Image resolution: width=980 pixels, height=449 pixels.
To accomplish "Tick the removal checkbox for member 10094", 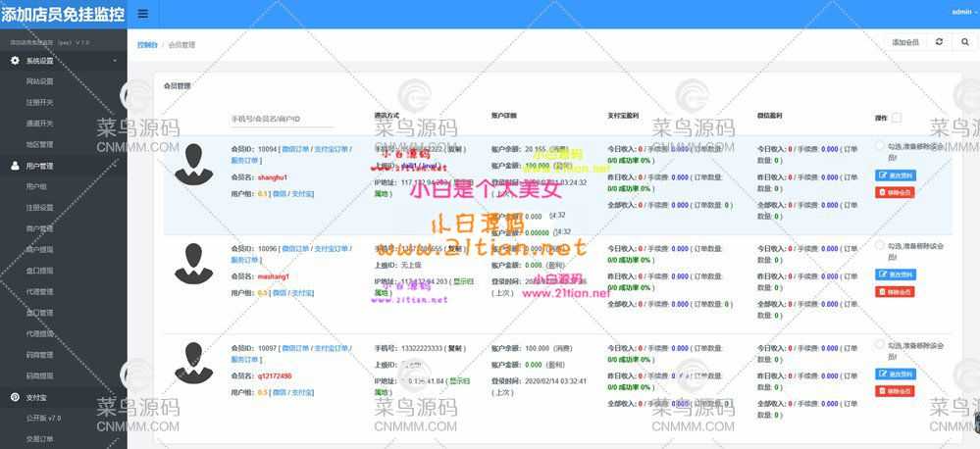I will (x=880, y=146).
